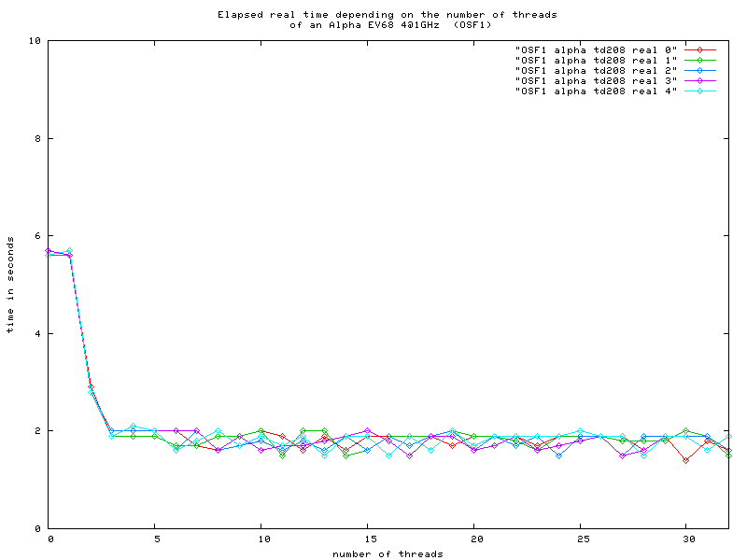
Task: Click the x-axis tick label 30
Action: (x=686, y=539)
